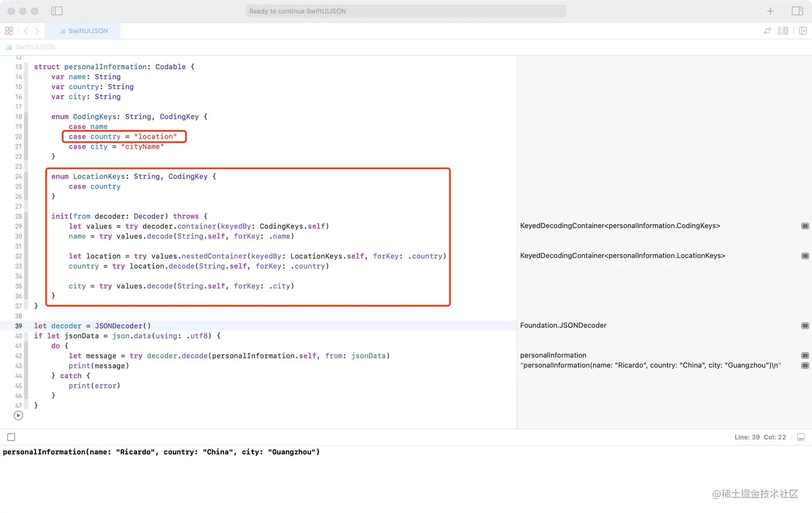
Task: Run the playground with the play button
Action: click(18, 415)
